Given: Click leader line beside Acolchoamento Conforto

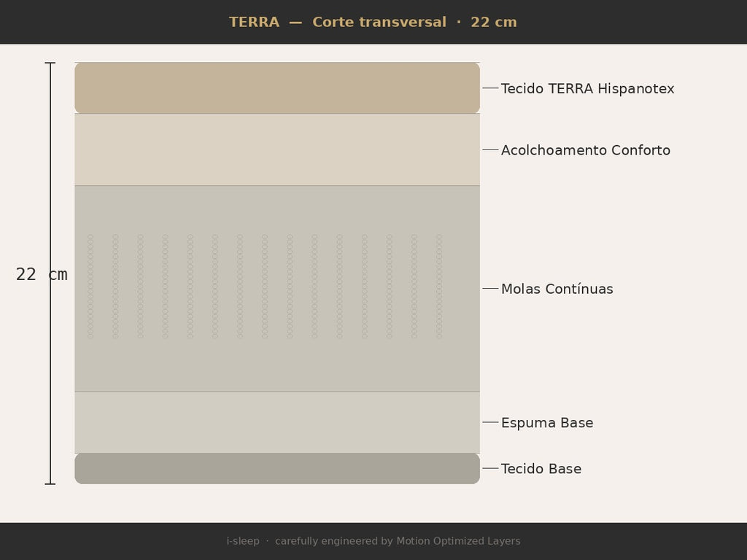Looking at the screenshot, I should tap(490, 150).
